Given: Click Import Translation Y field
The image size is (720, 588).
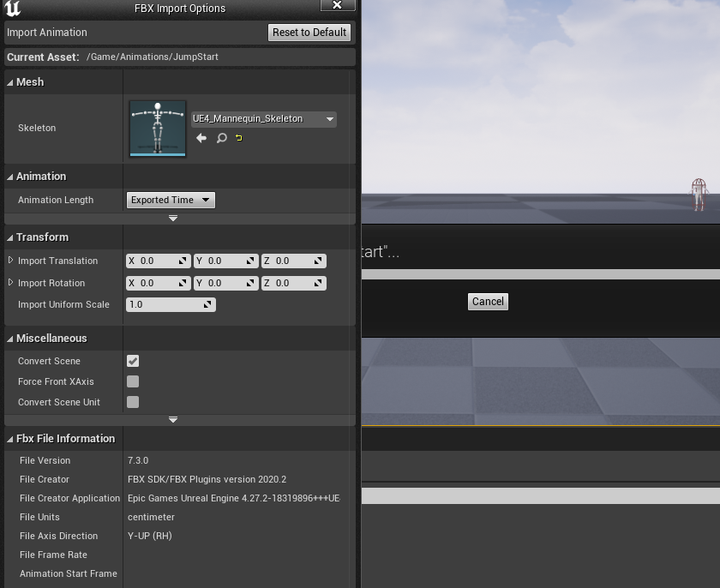Looking at the screenshot, I should click(226, 261).
